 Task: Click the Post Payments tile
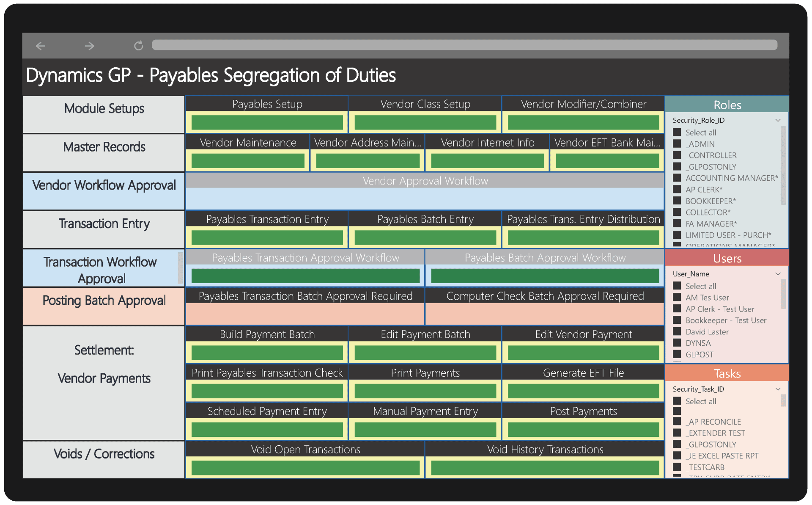[583, 411]
